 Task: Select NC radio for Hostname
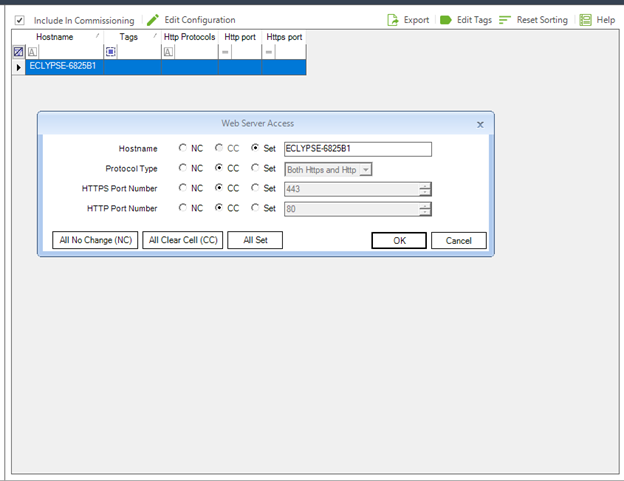tap(182, 149)
